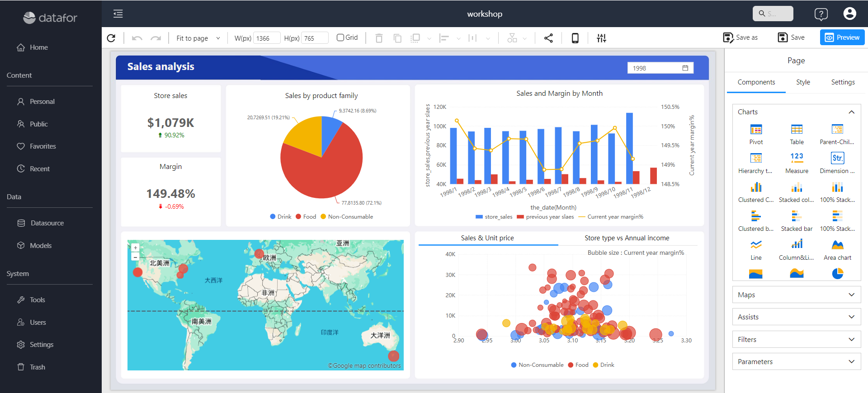Viewport: 868px width, 393px height.
Task: Expand the Maps component section
Action: coord(796,295)
